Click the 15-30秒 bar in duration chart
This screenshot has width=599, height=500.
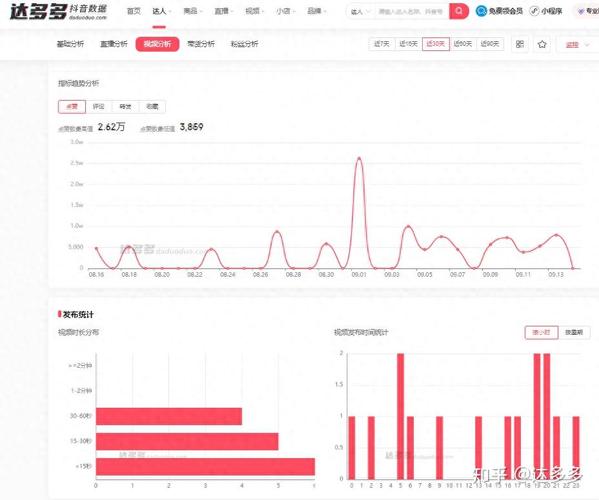(187, 442)
